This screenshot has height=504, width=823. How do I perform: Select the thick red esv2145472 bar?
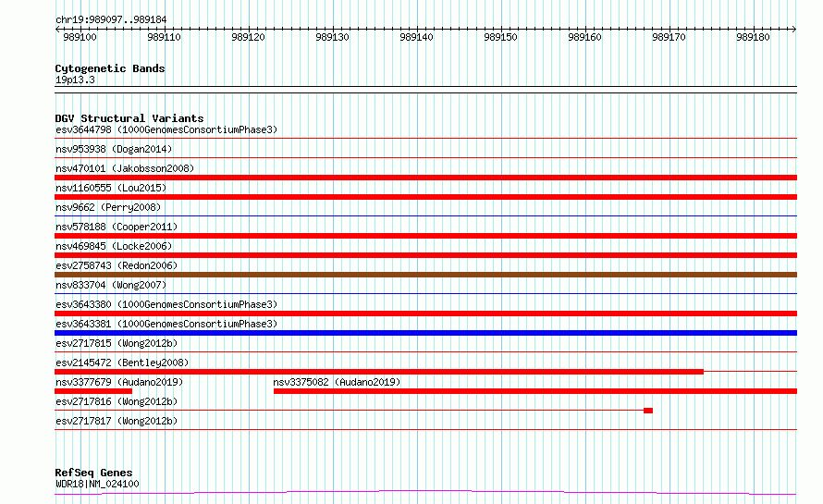click(379, 372)
